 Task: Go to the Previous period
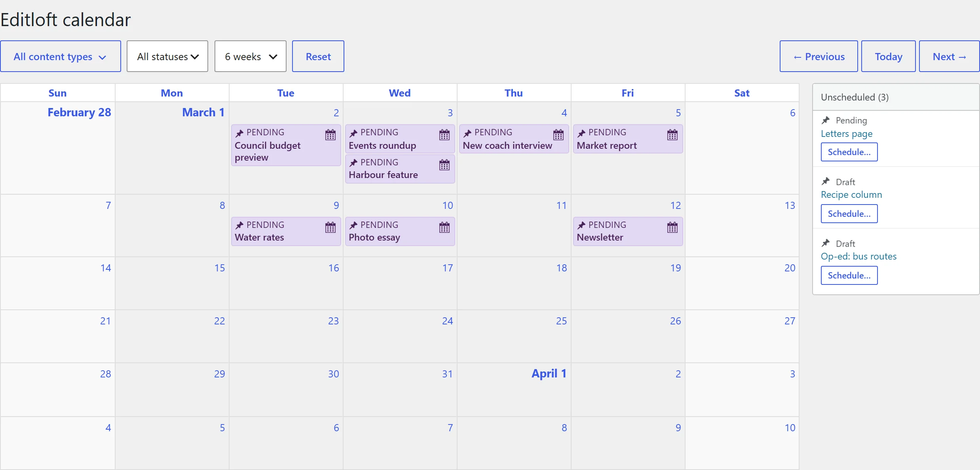[819, 56]
